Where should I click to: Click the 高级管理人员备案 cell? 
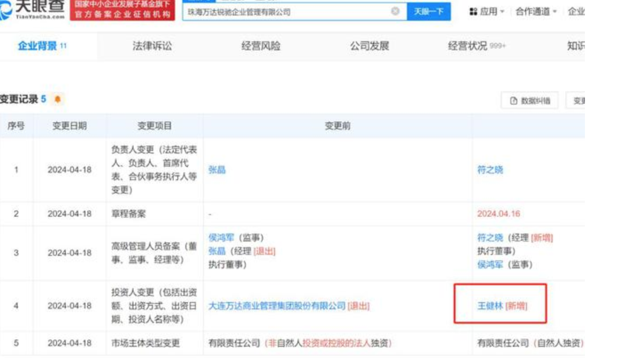tap(154, 253)
